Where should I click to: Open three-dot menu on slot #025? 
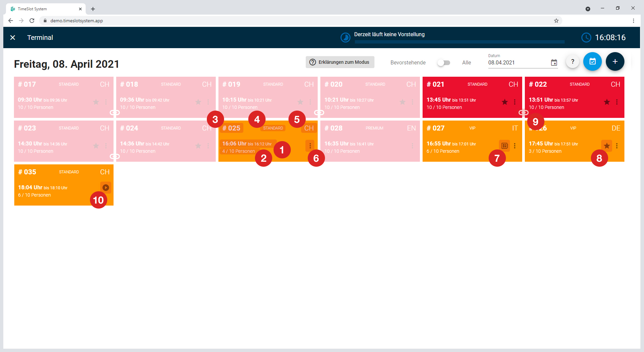pos(310,146)
